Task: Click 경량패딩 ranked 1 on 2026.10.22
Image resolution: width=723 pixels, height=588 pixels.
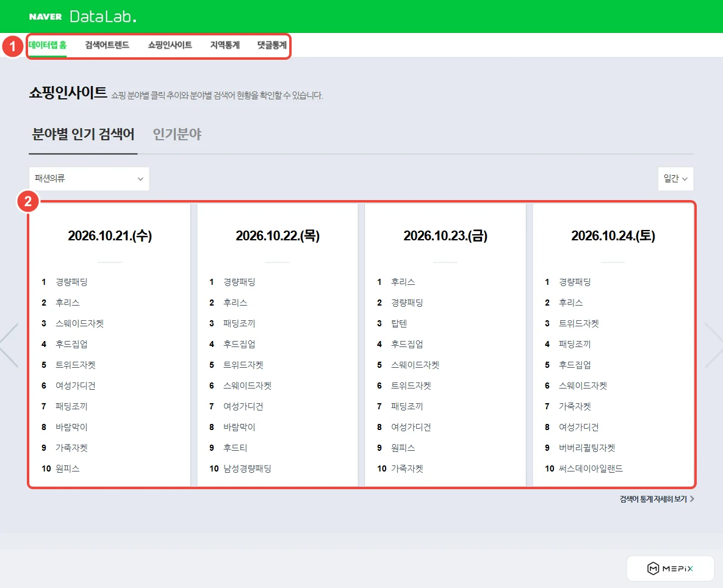Action: (239, 282)
